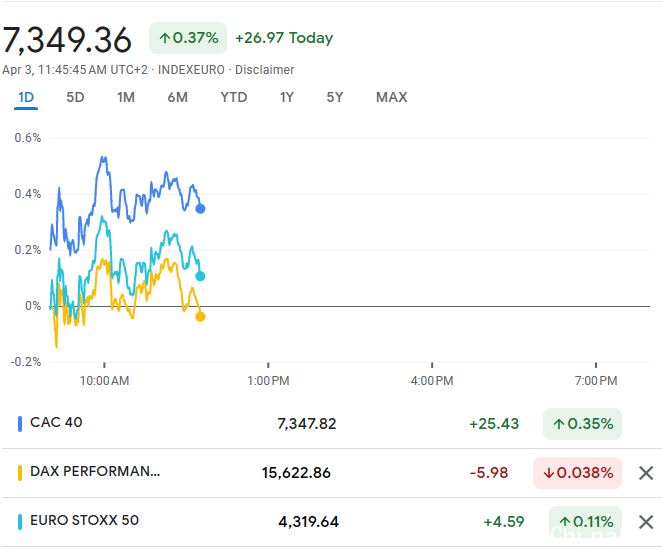This screenshot has width=662, height=548.
Task: Click the 7:00 PM axis label
Action: pyautogui.click(x=596, y=381)
